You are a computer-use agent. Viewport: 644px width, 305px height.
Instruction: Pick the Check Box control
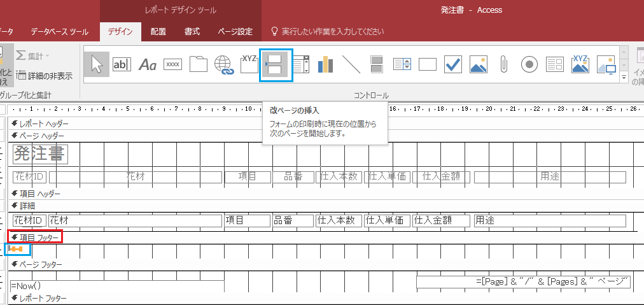coord(453,64)
